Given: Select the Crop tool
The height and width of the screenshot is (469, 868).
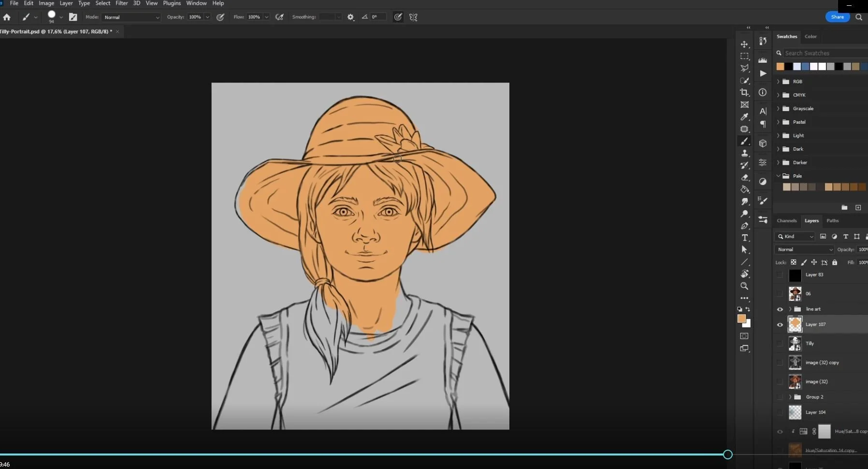Looking at the screenshot, I should (x=744, y=92).
